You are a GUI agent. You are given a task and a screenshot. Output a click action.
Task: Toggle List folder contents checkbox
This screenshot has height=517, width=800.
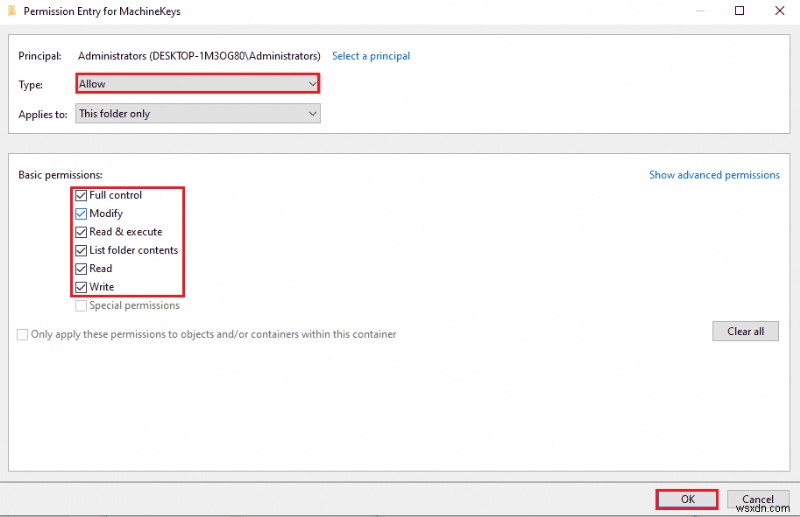pos(81,251)
